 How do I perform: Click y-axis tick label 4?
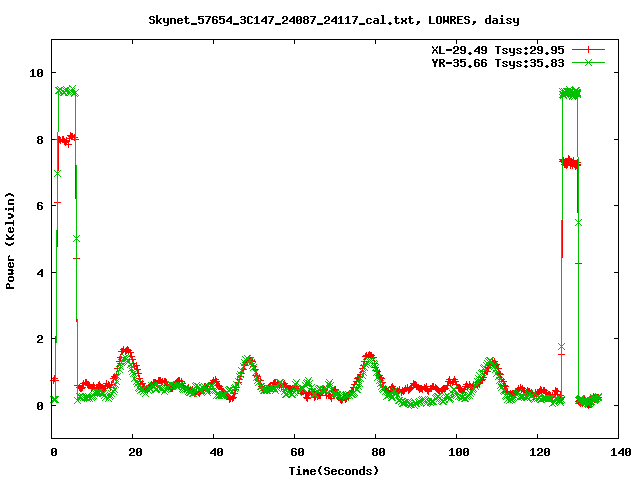(40, 273)
